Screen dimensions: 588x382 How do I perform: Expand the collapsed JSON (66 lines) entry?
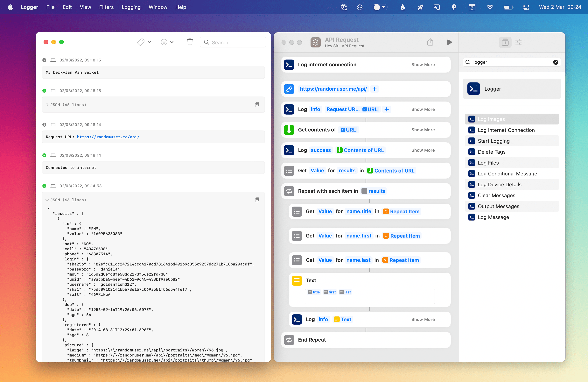pos(47,105)
